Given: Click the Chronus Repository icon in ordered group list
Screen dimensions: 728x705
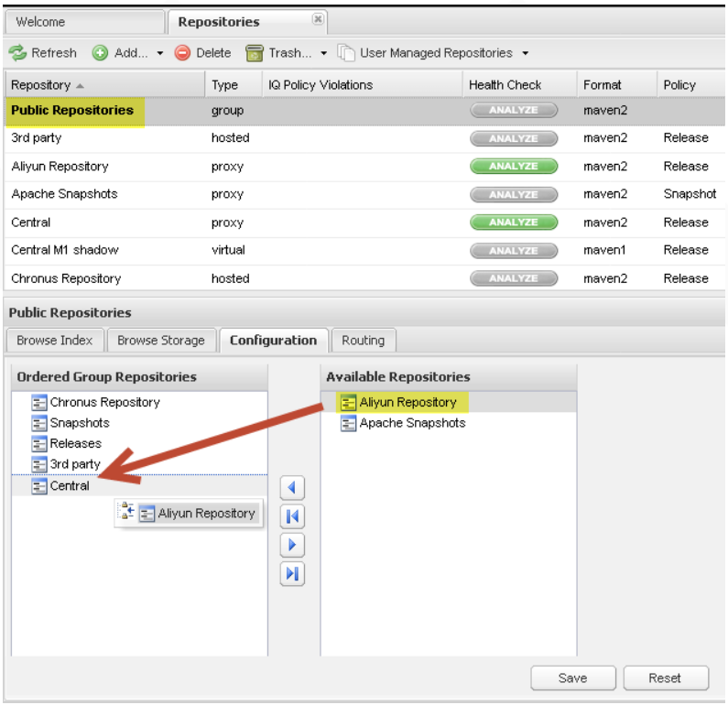Looking at the screenshot, I should pos(39,402).
